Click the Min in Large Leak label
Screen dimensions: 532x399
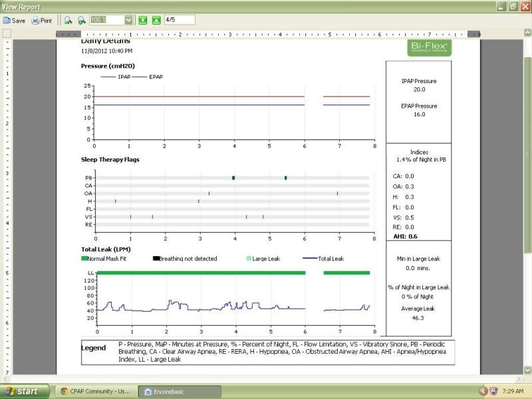(418, 259)
